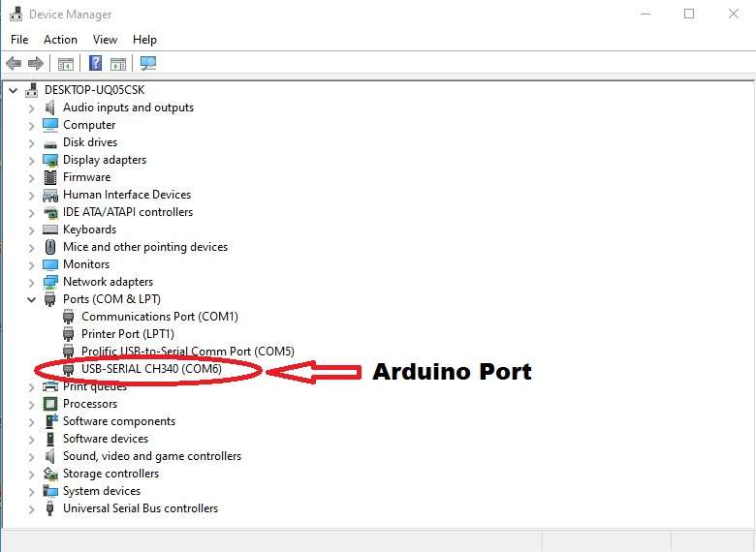Open the blue Help question-mark icon
This screenshot has height=552, width=756.
pyautogui.click(x=95, y=63)
